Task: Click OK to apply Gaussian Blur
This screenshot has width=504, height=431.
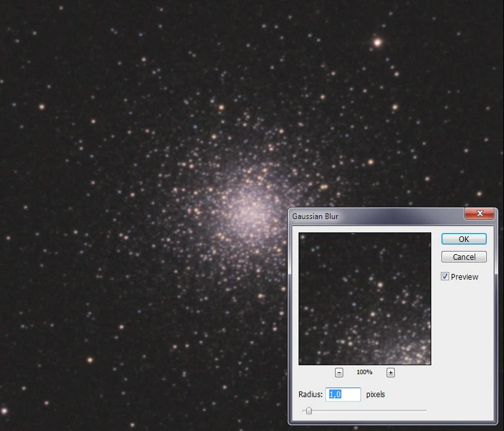Action: point(464,239)
